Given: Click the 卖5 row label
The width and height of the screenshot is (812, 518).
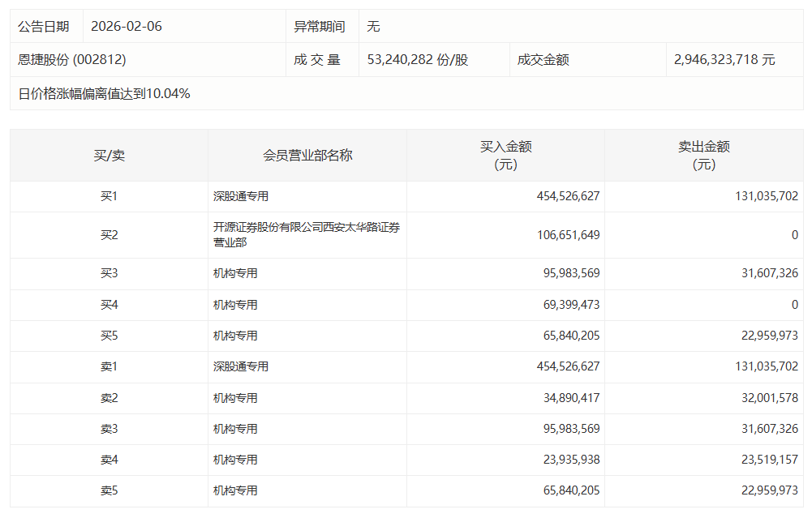Looking at the screenshot, I should 109,490.
